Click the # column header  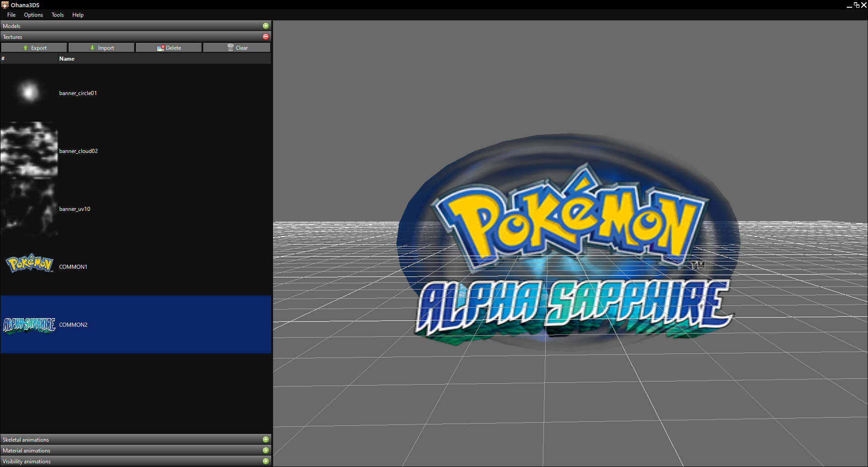click(3, 59)
